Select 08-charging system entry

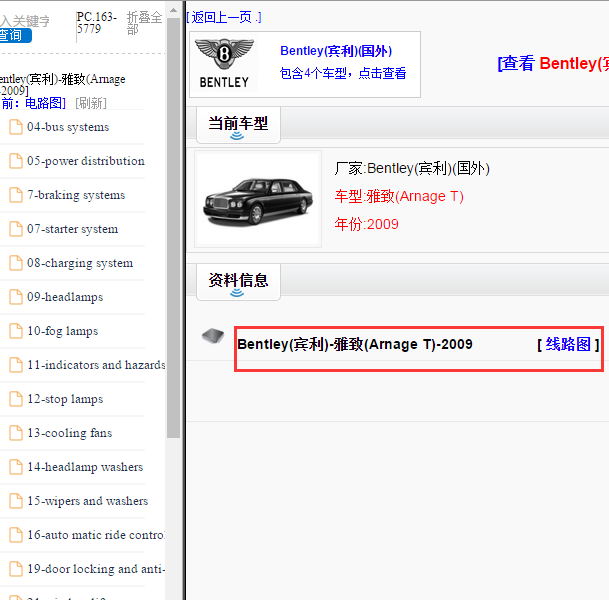point(80,263)
